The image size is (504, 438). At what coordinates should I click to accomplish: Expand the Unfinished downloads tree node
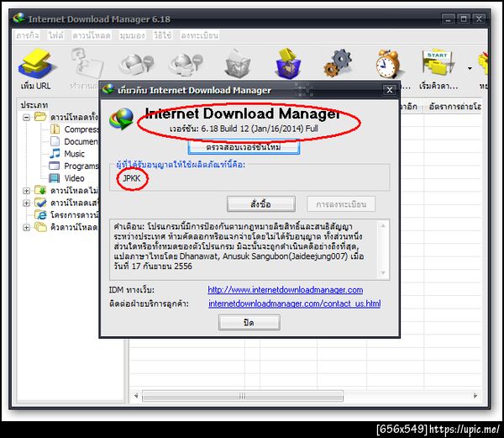click(x=26, y=191)
